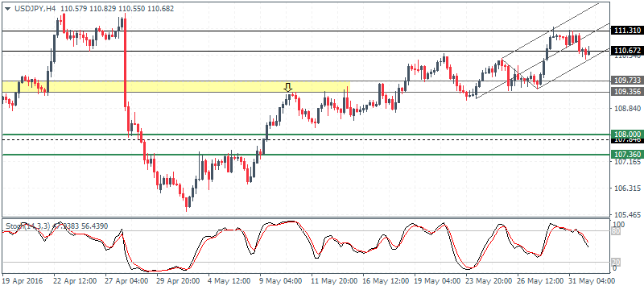Screen dimensions: 644x290
Task: Click the 23 May 20:00 time label
Action: 489,281
